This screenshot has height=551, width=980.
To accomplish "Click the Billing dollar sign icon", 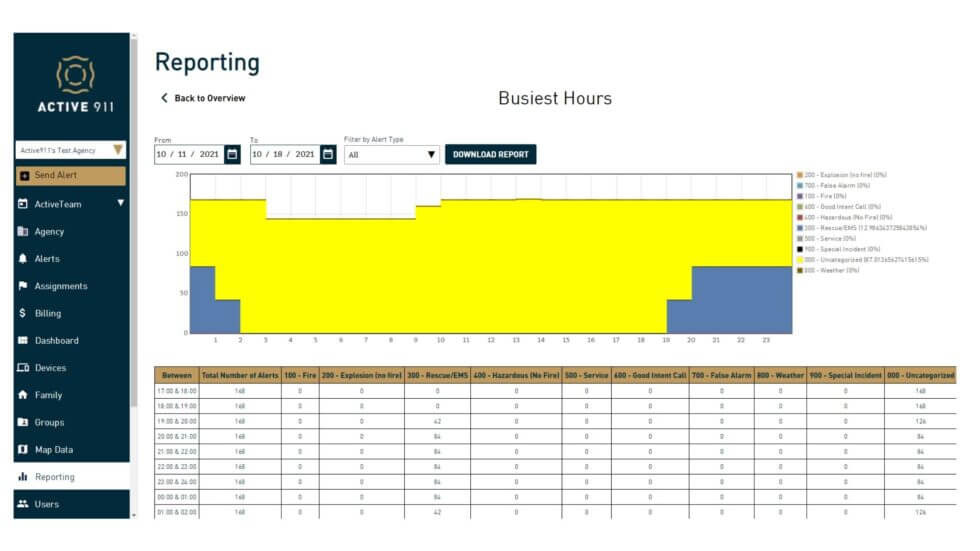I will [x=23, y=313].
